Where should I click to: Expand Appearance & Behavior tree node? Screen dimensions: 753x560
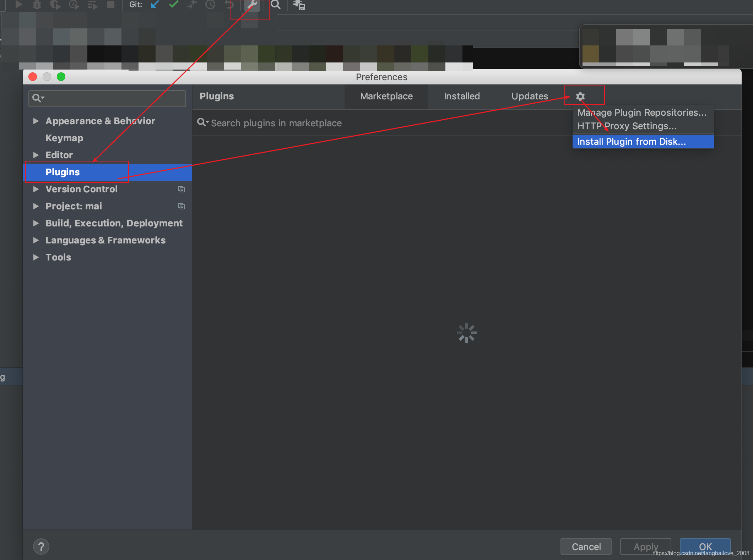pyautogui.click(x=36, y=121)
